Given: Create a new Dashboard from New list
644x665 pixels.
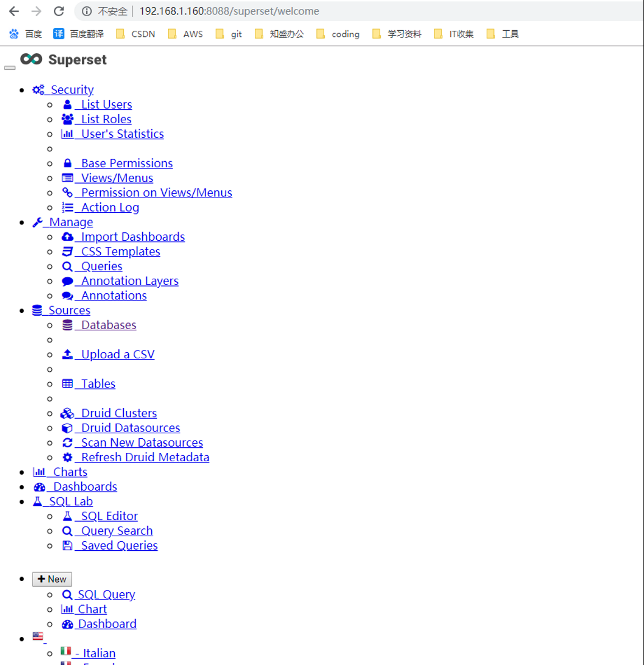Looking at the screenshot, I should click(108, 624).
